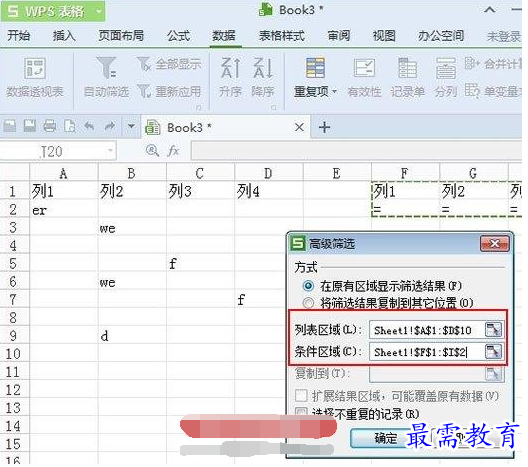Click the formula bar input
This screenshot has width=528, height=467.
[357, 151]
